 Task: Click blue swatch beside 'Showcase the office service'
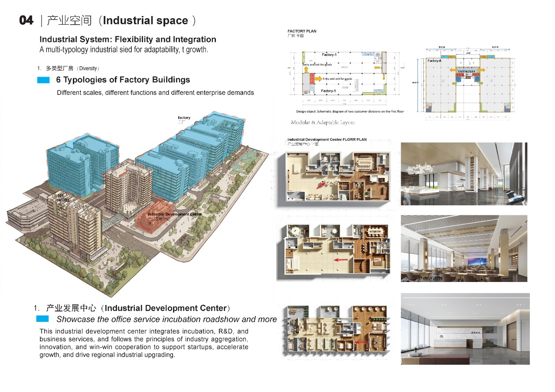click(x=42, y=319)
